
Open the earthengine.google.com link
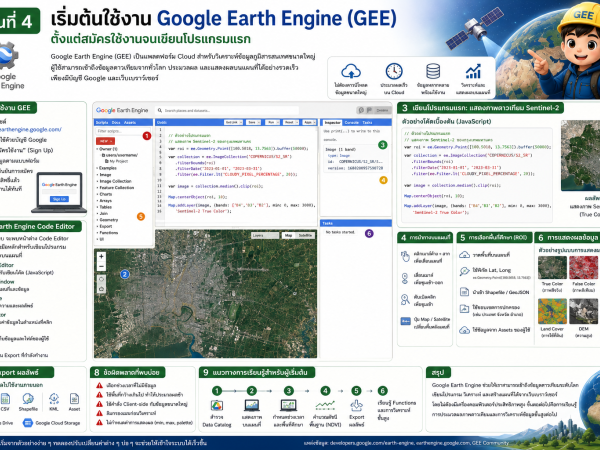31,129
